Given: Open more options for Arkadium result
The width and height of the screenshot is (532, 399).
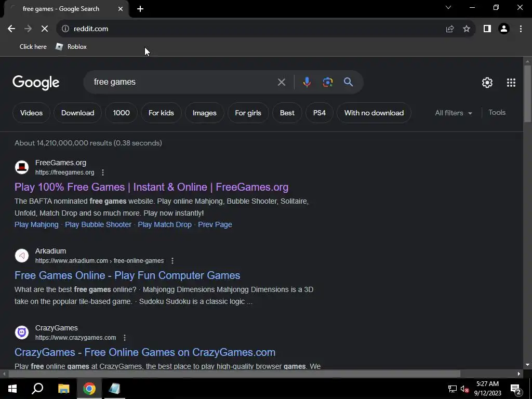Looking at the screenshot, I should pos(172,261).
